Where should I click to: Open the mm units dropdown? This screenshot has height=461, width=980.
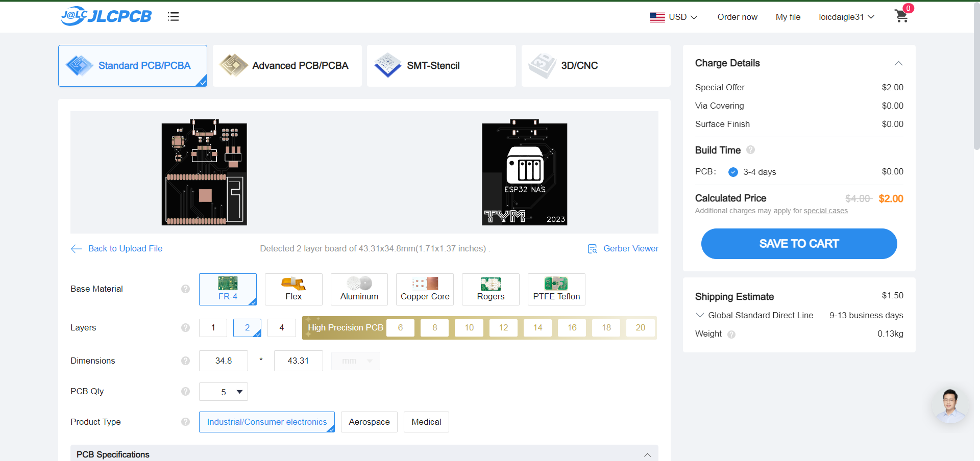[x=356, y=361]
